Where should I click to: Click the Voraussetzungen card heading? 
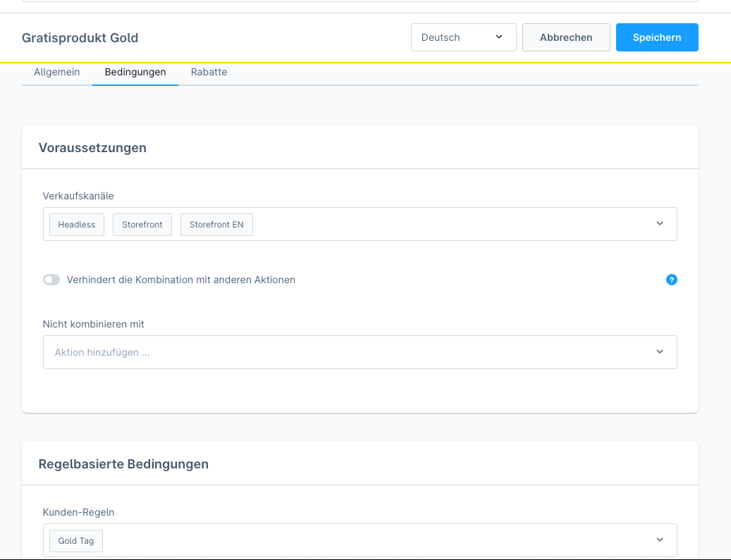92,147
